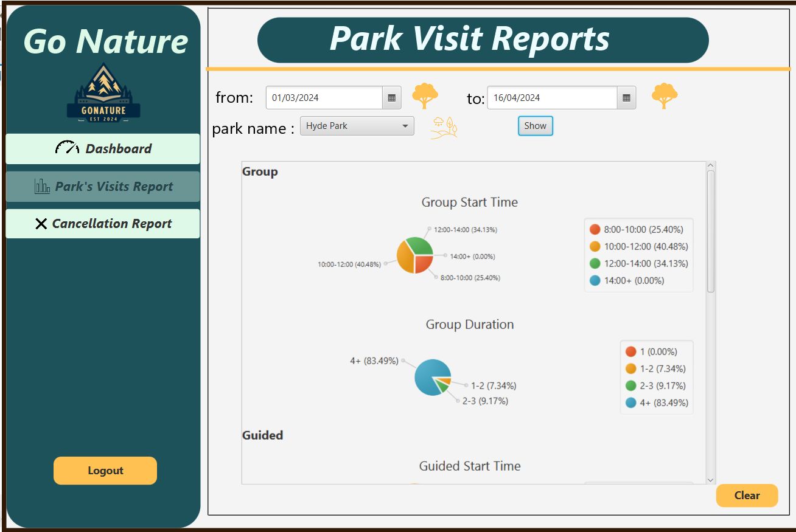Viewport: 796px width, 532px height.
Task: Open the to-date calendar picker icon
Action: 626,98
